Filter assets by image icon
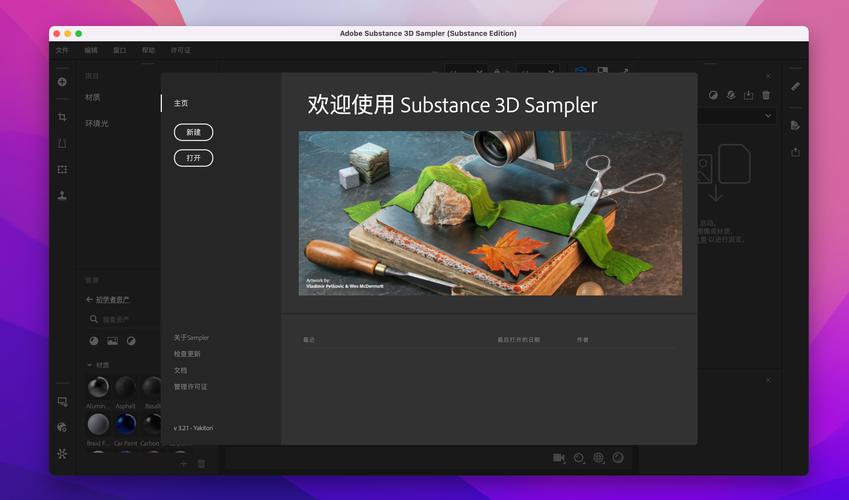This screenshot has height=500, width=849. (x=113, y=341)
